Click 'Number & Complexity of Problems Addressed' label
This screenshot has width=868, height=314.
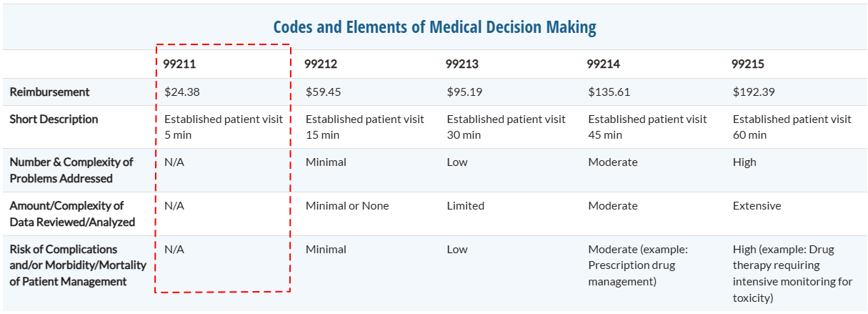pos(71,170)
